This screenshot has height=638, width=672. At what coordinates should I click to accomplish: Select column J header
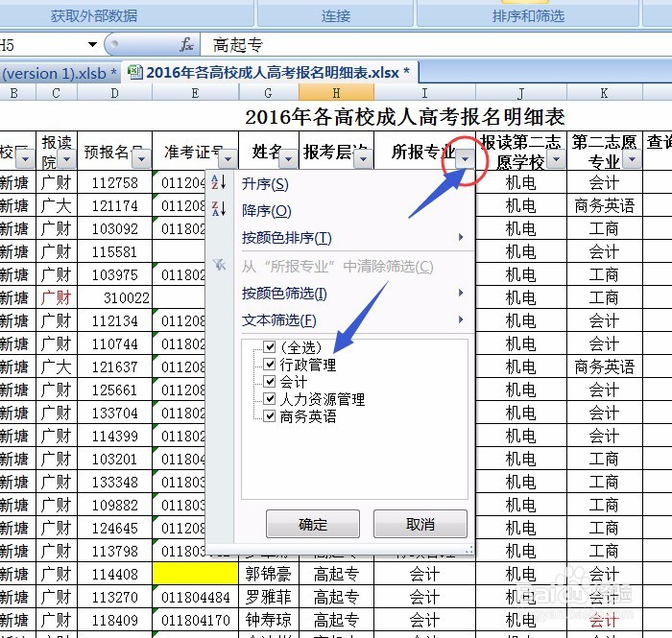pyautogui.click(x=521, y=93)
